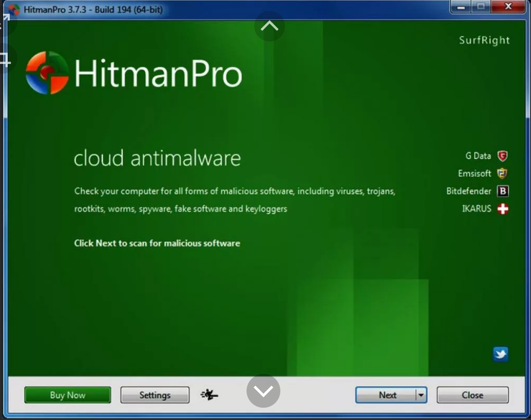The width and height of the screenshot is (531, 420).
Task: Click the kicking man icon
Action: [x=209, y=394]
